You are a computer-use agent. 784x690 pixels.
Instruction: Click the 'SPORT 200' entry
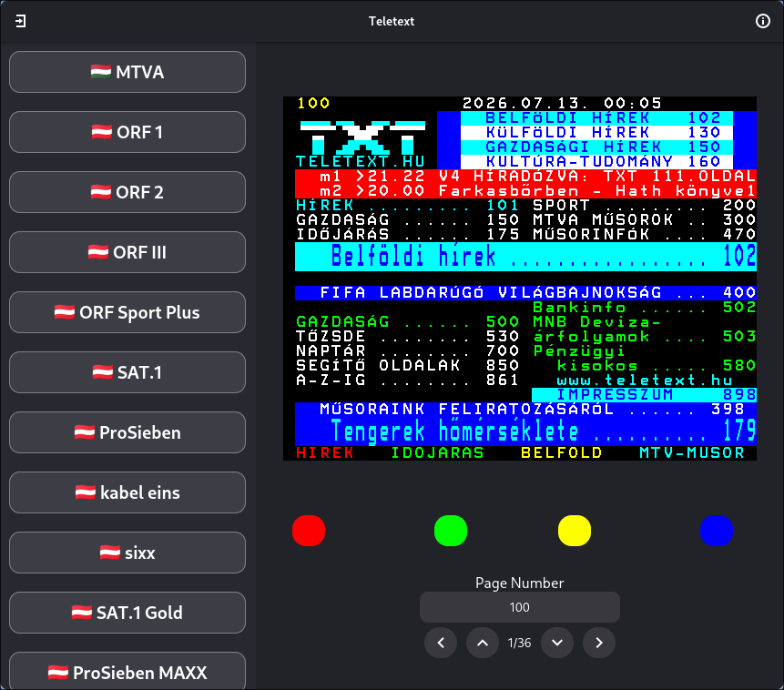644,205
